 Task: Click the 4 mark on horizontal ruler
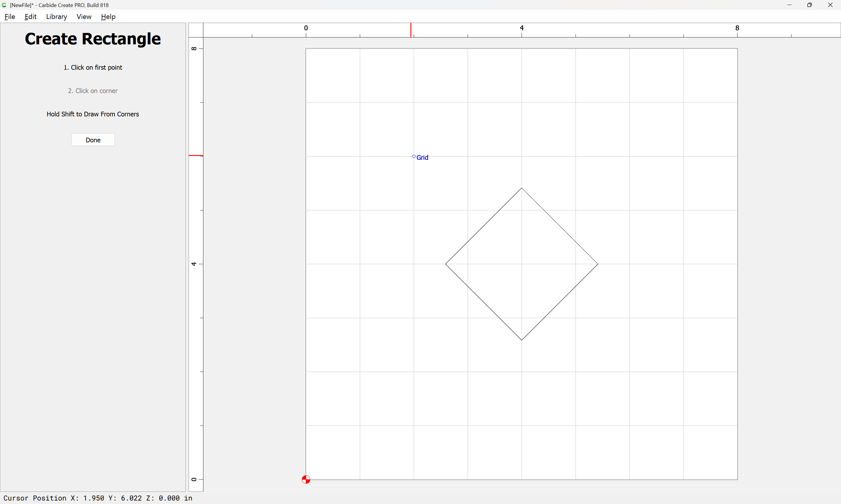[x=522, y=28]
